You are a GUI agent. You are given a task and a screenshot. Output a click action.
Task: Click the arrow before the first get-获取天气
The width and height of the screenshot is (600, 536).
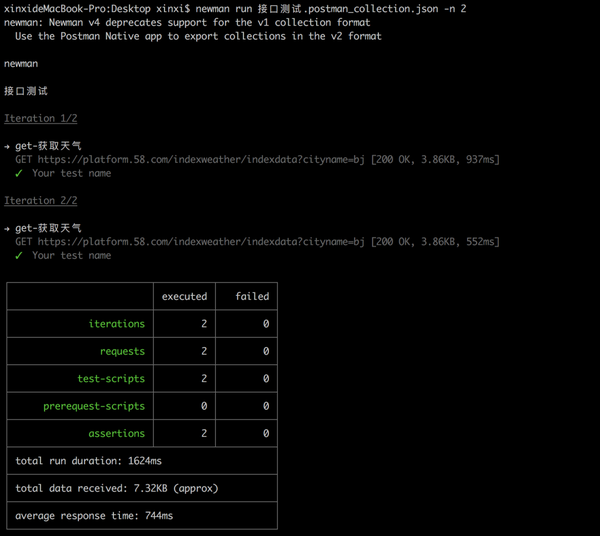[7, 146]
